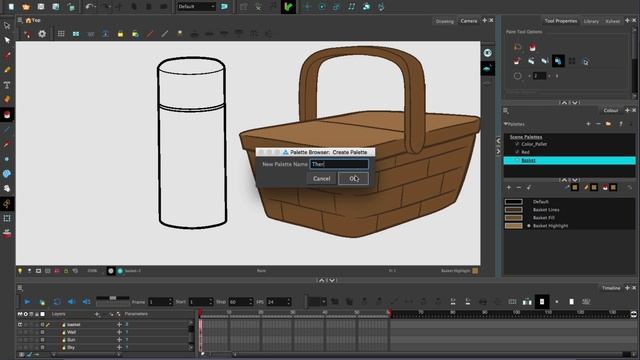Click the gear settings icon in Camera toolbar
The height and width of the screenshot is (360, 640).
coord(42,34)
